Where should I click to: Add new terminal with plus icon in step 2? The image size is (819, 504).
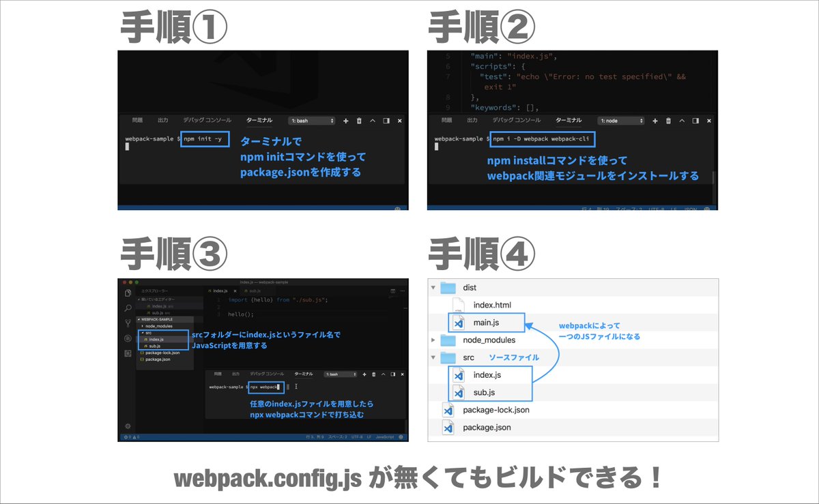[x=655, y=121]
